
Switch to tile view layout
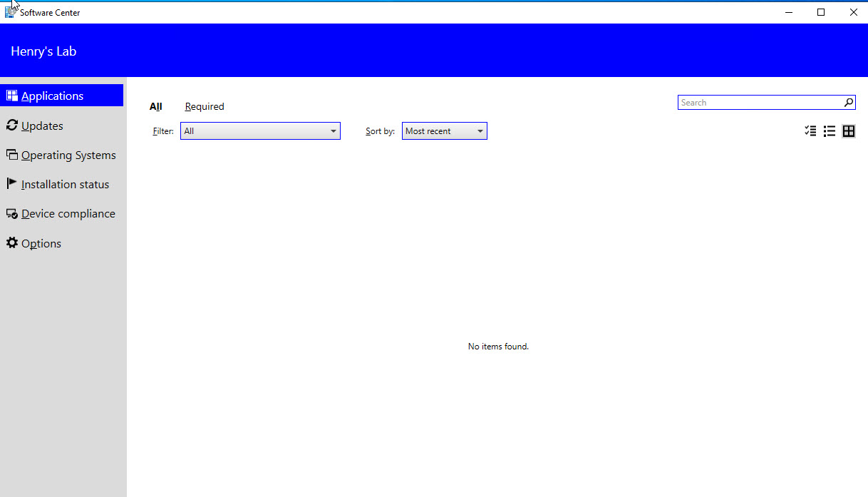point(848,131)
